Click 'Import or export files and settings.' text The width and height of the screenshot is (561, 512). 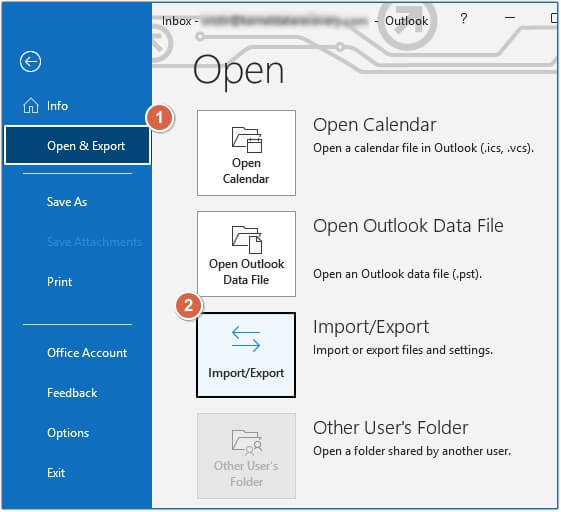[403, 350]
